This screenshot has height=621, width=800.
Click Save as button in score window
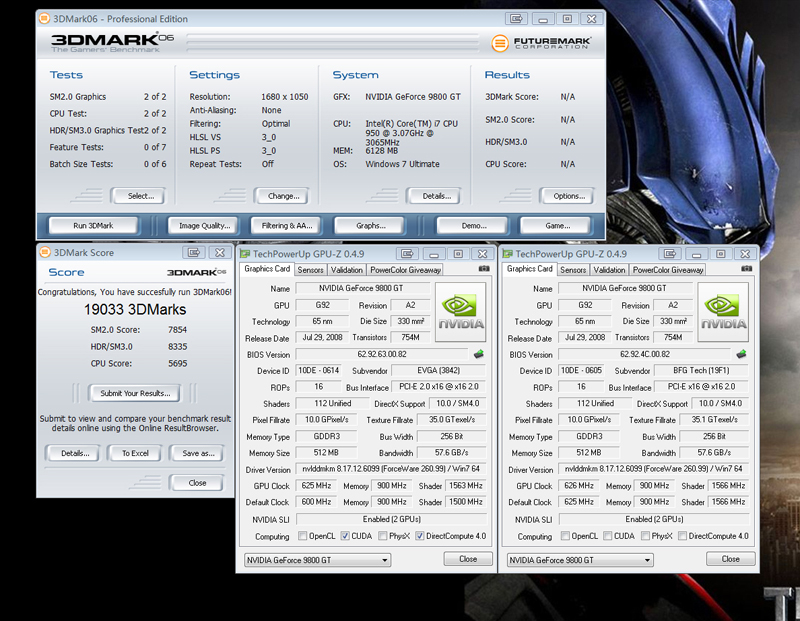198,453
